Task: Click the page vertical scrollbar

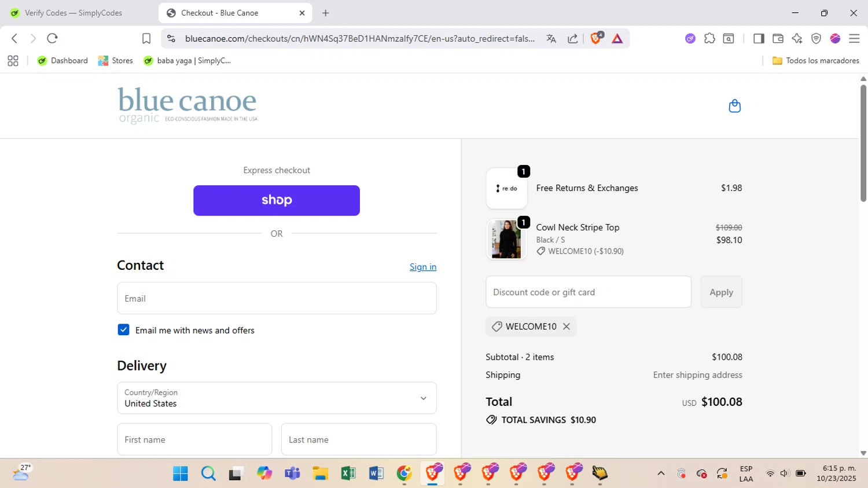Action: pyautogui.click(x=863, y=144)
